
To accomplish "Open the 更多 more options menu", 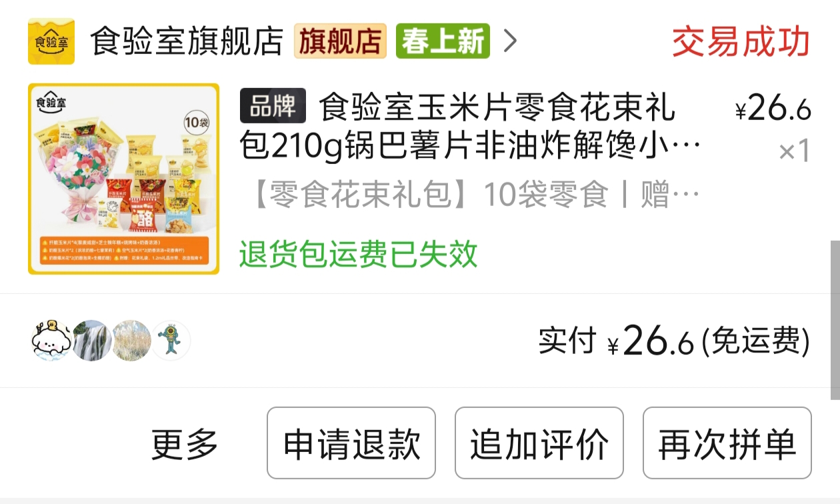I will [x=185, y=443].
